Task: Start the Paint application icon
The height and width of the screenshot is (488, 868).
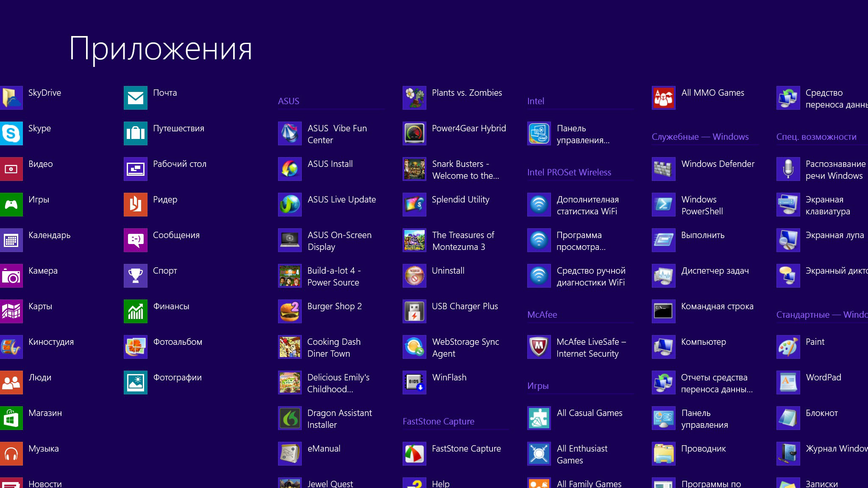Action: click(x=788, y=347)
